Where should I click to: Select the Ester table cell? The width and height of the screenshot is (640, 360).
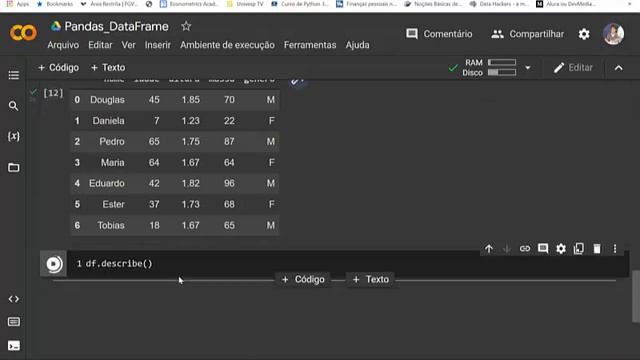[x=113, y=204]
